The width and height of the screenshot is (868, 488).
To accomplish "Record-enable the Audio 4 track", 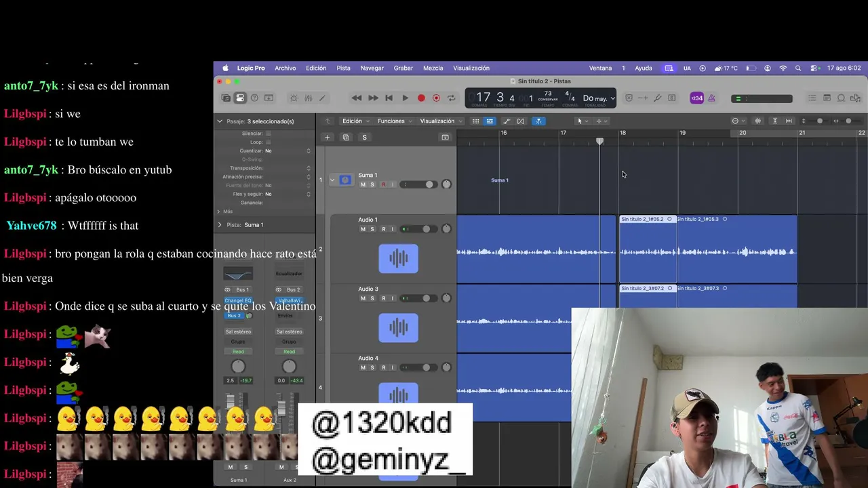I will 383,367.
